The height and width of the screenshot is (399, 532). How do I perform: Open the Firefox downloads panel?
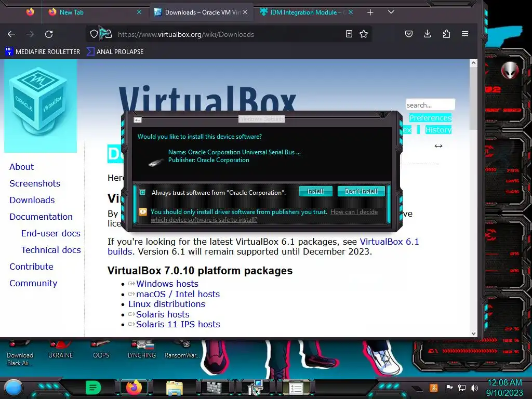click(428, 34)
